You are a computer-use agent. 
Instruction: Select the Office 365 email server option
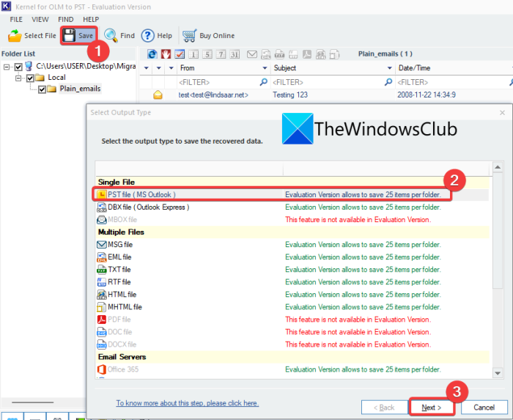click(x=292, y=369)
